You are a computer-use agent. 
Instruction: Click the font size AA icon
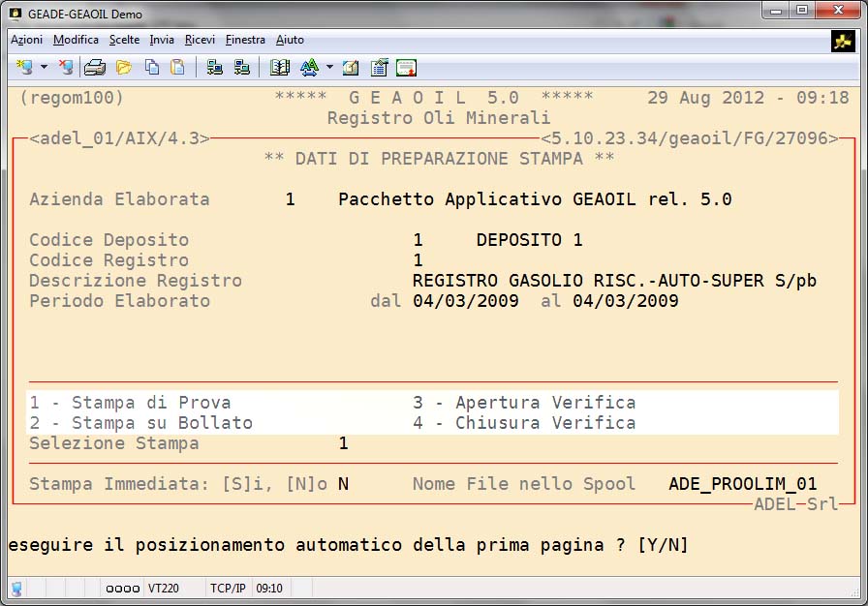pos(309,67)
